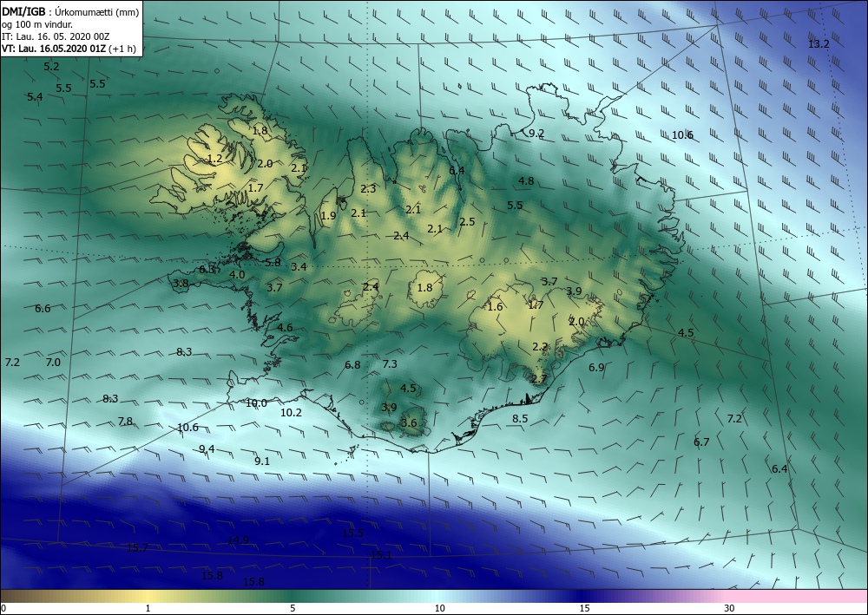Screen dimensions: 868x615
Task: Click the 1.6 value on the map
Action: pyautogui.click(x=495, y=307)
